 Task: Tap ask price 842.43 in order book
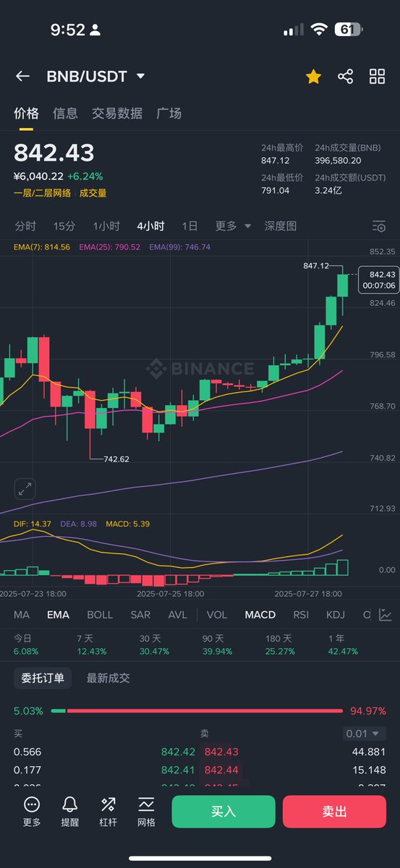(221, 752)
